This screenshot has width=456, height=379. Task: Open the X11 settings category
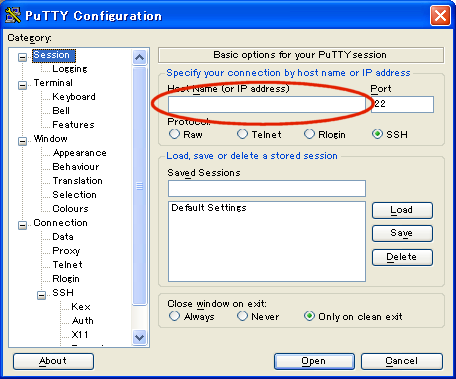click(80, 335)
